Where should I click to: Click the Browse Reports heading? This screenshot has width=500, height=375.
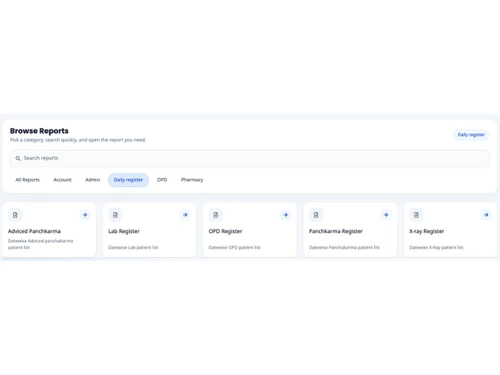(x=39, y=131)
